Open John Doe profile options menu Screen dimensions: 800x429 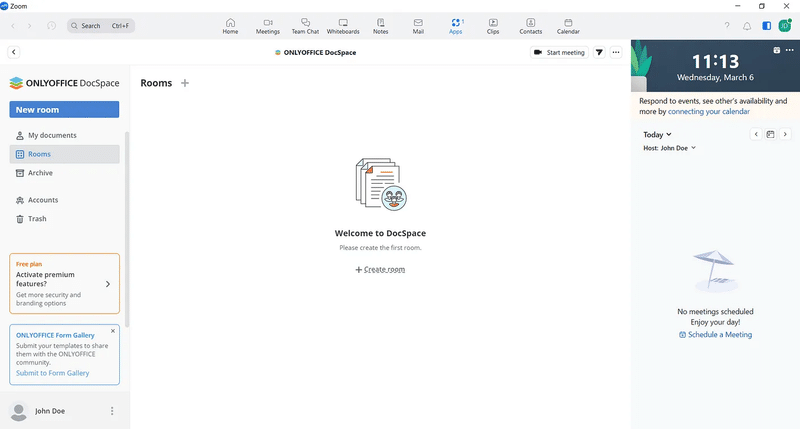(112, 411)
